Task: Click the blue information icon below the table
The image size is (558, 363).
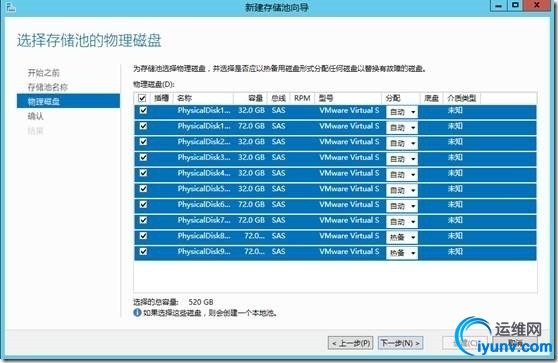Action: 137,312
